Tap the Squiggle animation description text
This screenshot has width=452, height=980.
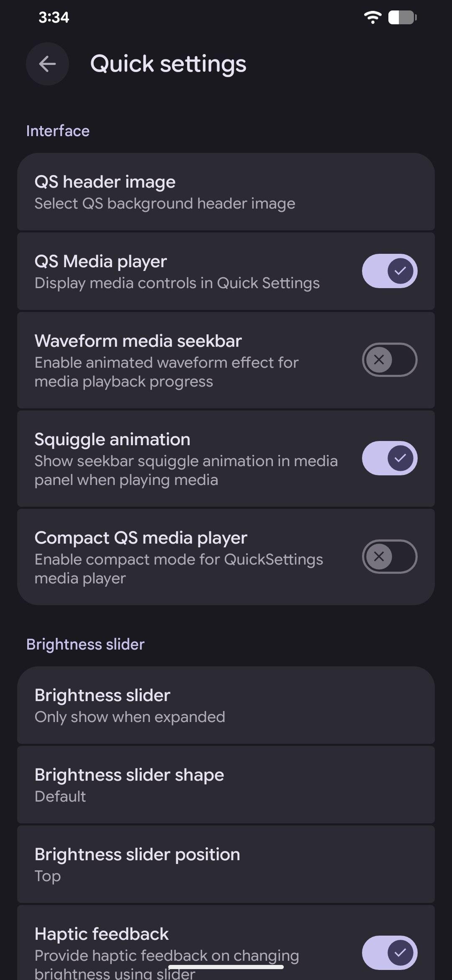186,470
